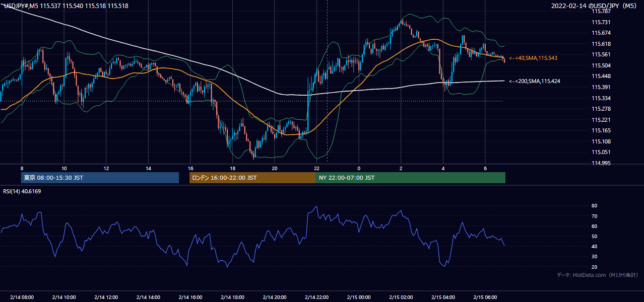Click the RSI 20 level label

pyautogui.click(x=594, y=267)
